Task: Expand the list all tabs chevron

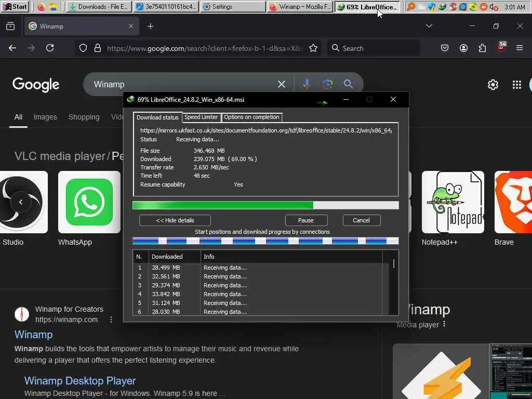Action: pos(429,26)
